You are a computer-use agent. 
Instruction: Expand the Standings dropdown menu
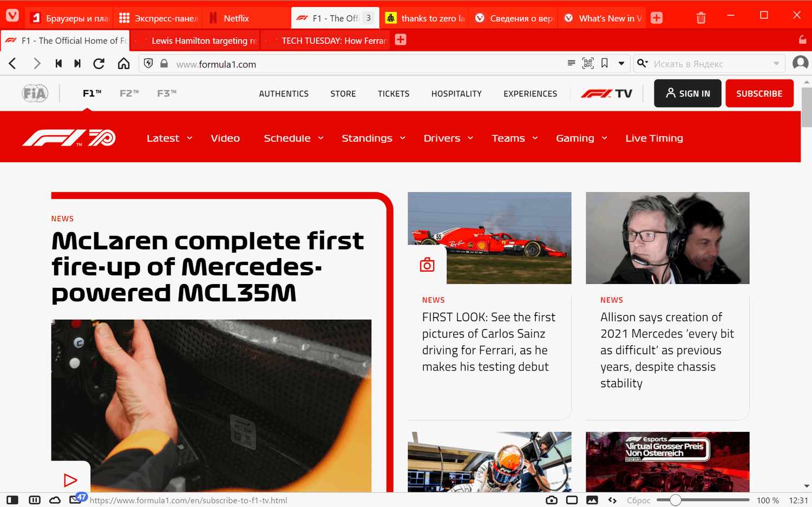pos(374,138)
